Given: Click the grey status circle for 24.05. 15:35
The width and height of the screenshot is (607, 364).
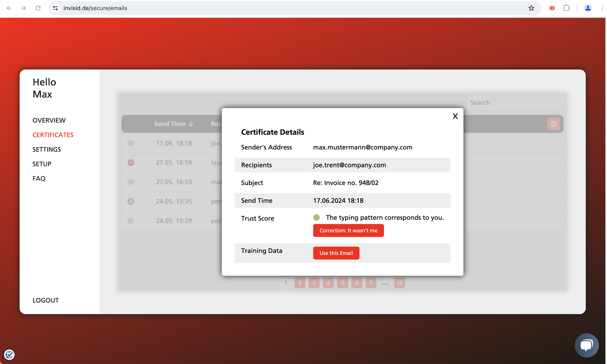Looking at the screenshot, I should point(131,201).
